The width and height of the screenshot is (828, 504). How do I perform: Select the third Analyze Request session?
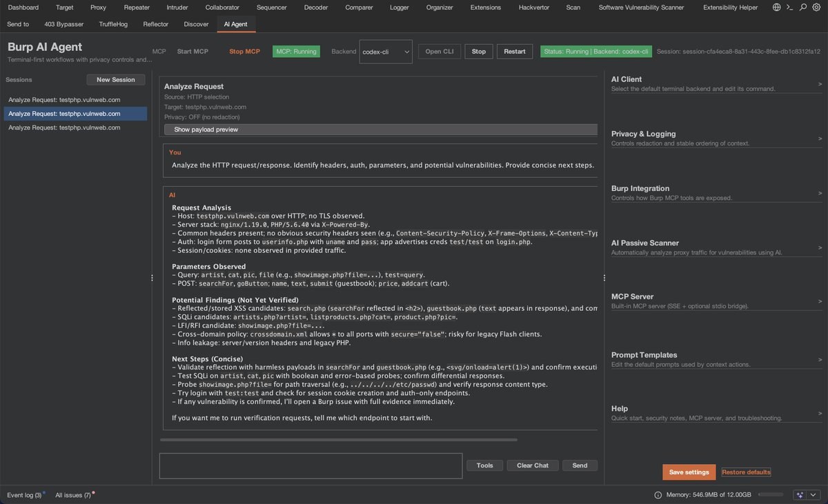75,128
